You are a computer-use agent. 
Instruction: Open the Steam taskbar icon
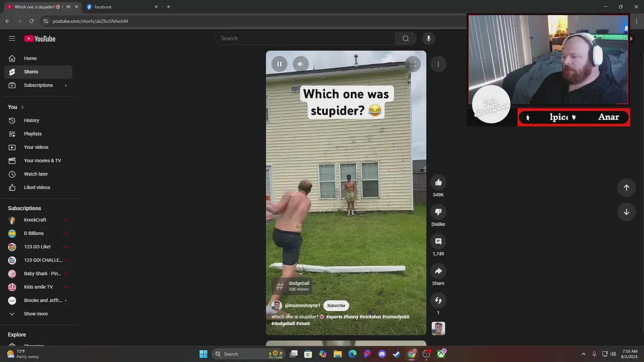point(396,354)
